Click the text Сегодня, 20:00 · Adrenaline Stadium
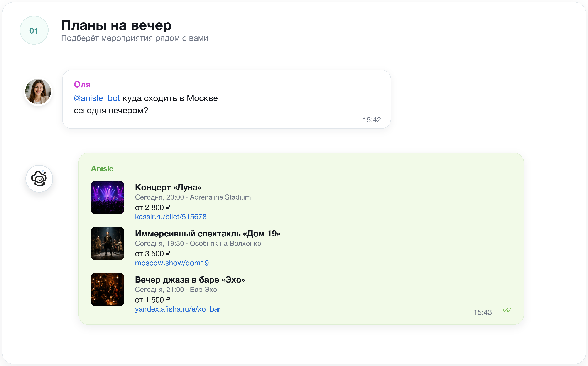588x366 pixels. point(193,197)
